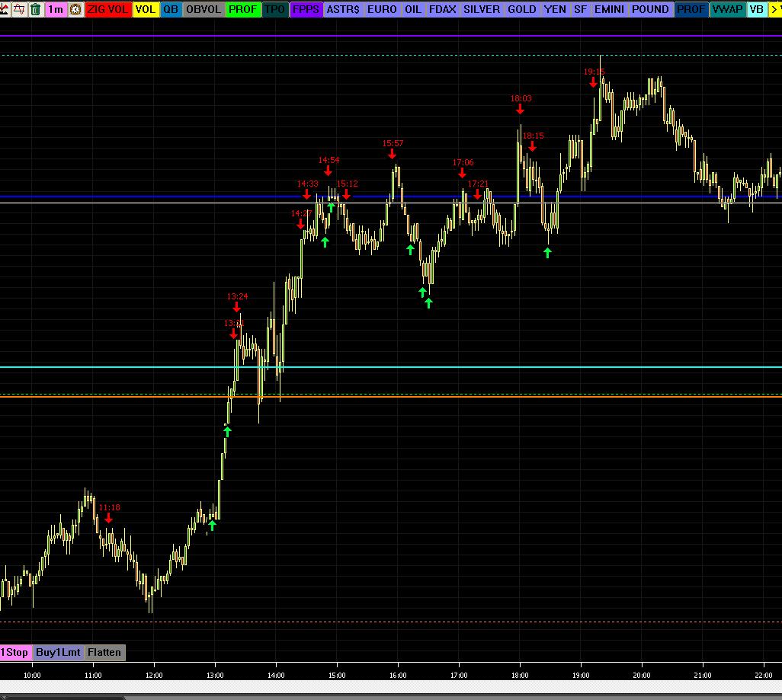Toggle the ZIG VOL indicator

point(107,9)
